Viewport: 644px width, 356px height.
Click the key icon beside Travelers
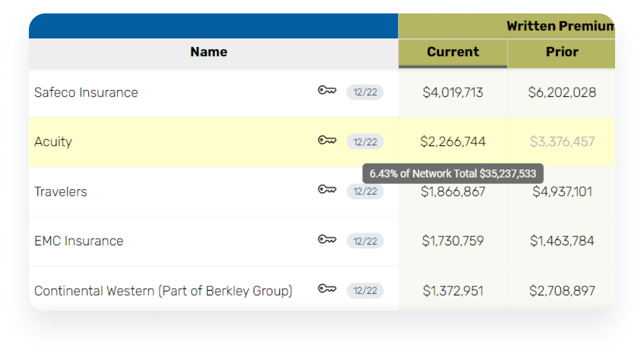click(x=327, y=190)
